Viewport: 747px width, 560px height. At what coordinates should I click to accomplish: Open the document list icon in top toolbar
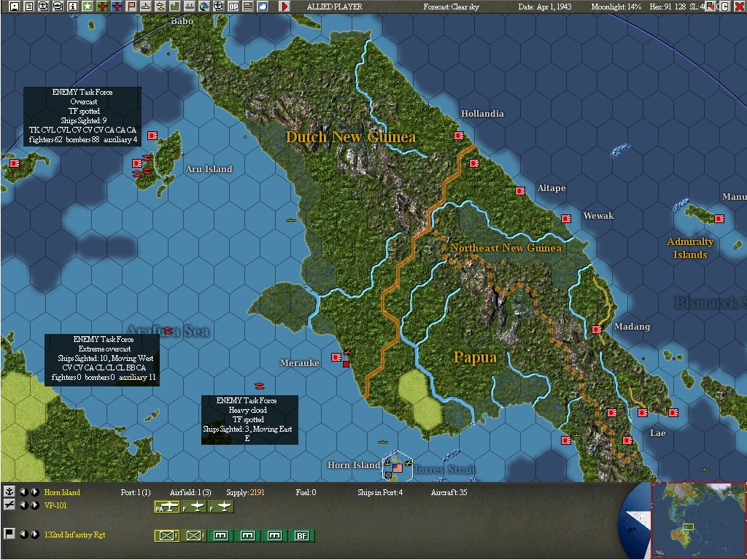pyautogui.click(x=29, y=6)
